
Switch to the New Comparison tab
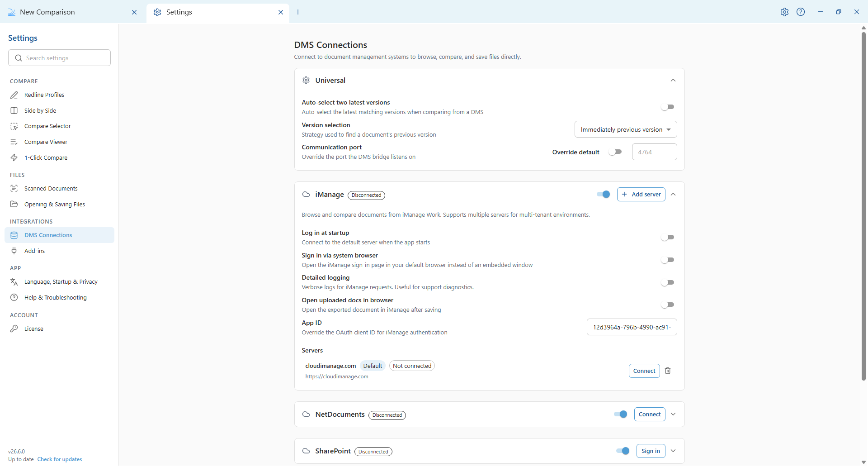[72, 12]
